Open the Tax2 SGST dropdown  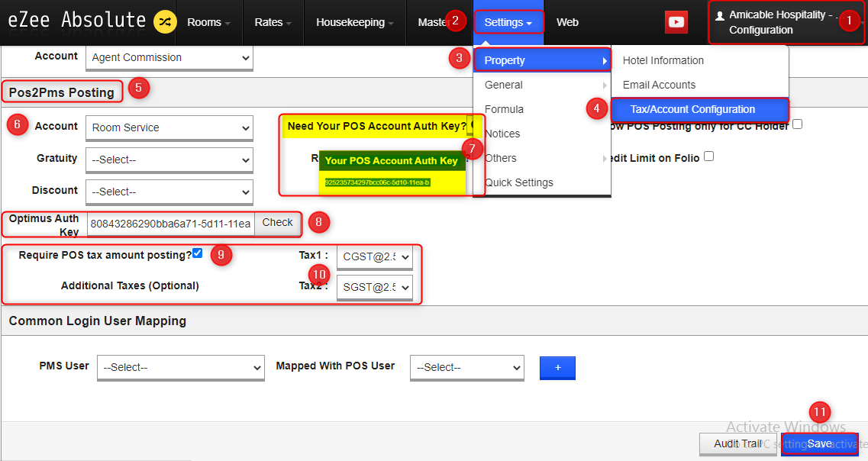(375, 287)
